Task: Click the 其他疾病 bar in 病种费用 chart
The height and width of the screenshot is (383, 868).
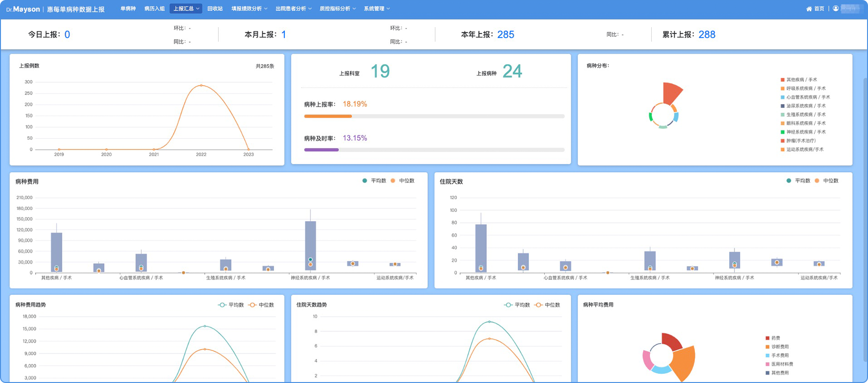Action: coord(57,252)
